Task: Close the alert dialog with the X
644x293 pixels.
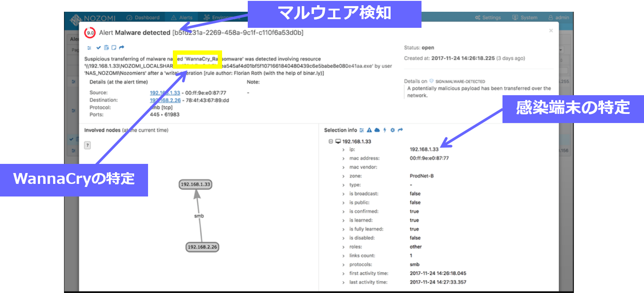Action: 551,30
